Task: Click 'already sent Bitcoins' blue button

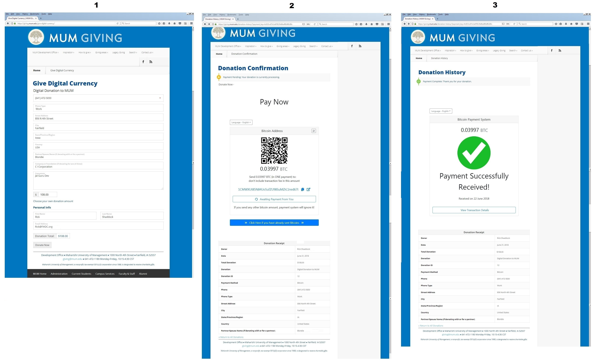Action: click(274, 223)
